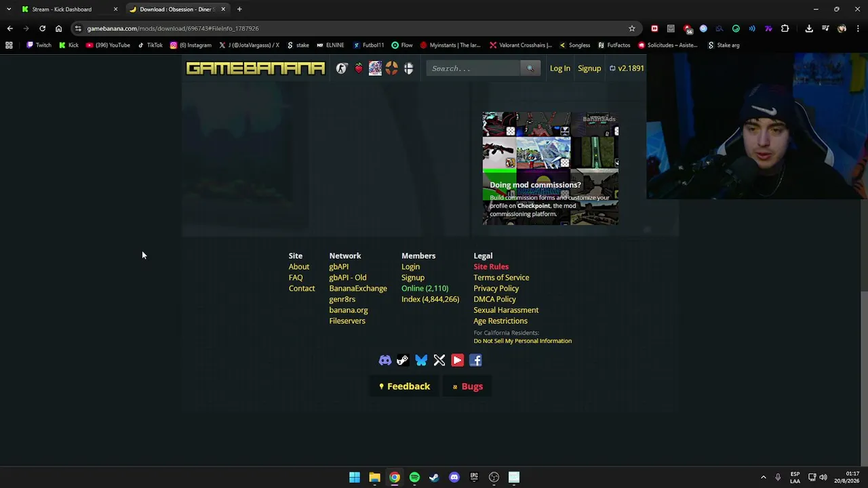Screen dimensions: 868x488
Task: Open the browser home page
Action: (x=58, y=28)
